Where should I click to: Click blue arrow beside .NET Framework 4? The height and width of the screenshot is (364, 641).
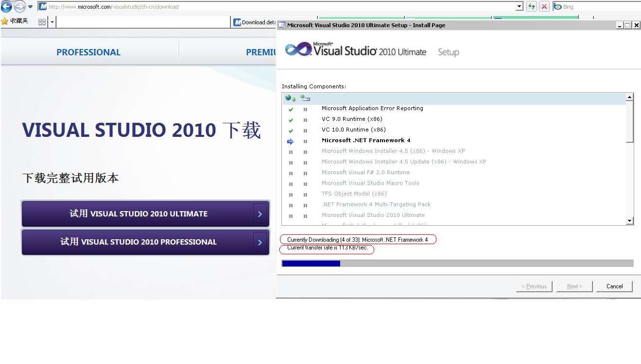pyautogui.click(x=291, y=141)
